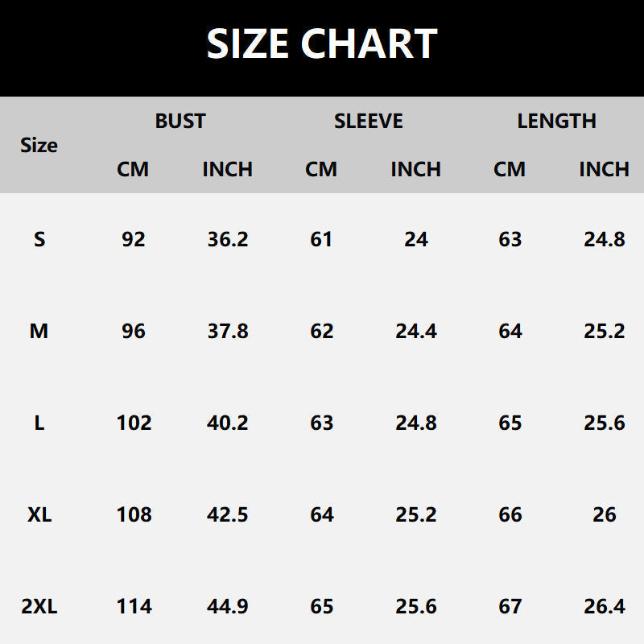Click the Size column header
The width and height of the screenshot is (644, 644).
point(39,146)
